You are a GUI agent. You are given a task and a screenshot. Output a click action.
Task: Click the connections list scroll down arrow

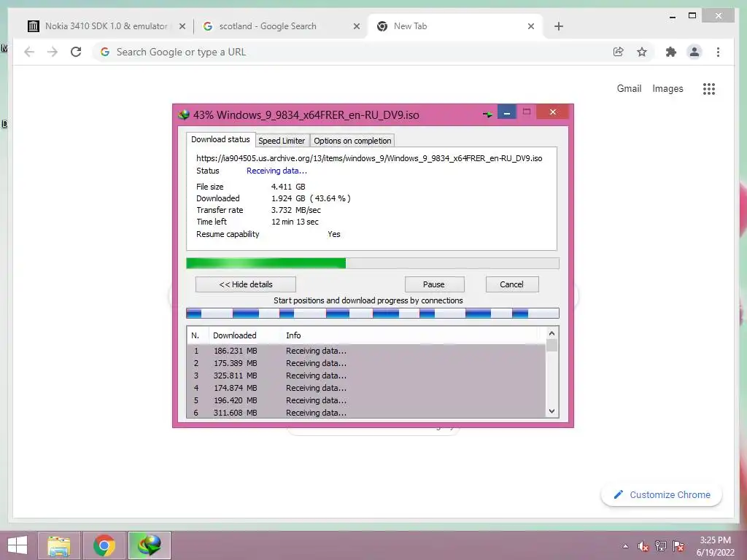551,411
